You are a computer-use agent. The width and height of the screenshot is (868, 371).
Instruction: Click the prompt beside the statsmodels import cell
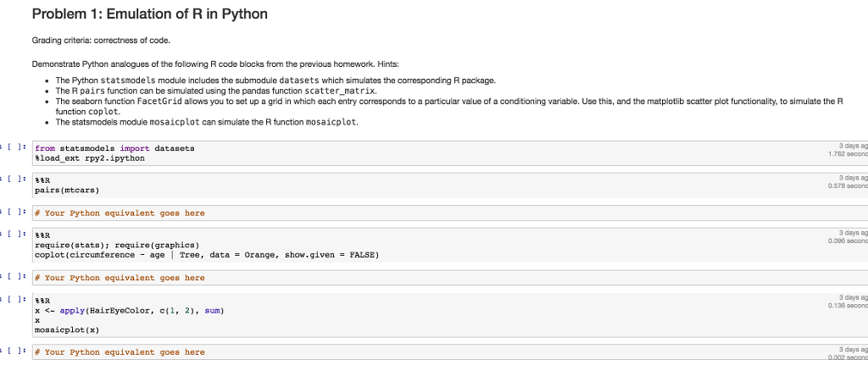pyautogui.click(x=14, y=147)
